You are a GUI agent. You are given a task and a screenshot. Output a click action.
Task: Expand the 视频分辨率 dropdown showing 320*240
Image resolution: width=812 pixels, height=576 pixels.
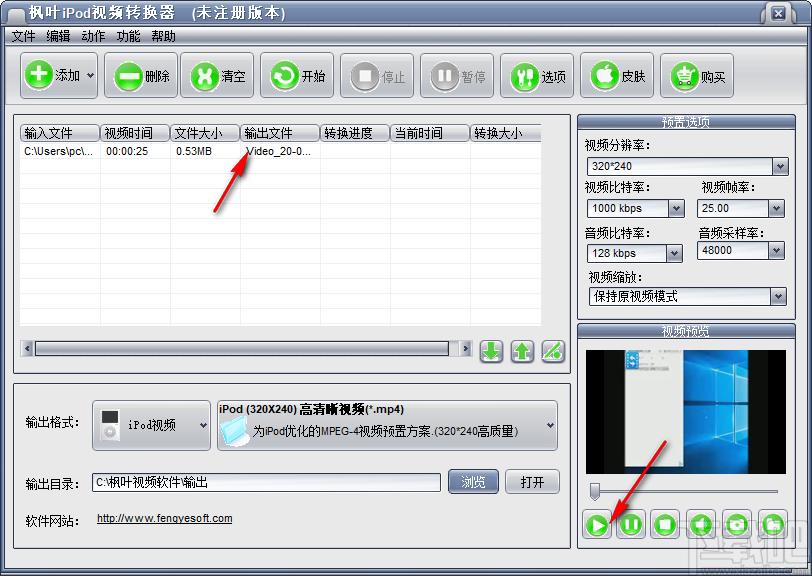pos(780,166)
